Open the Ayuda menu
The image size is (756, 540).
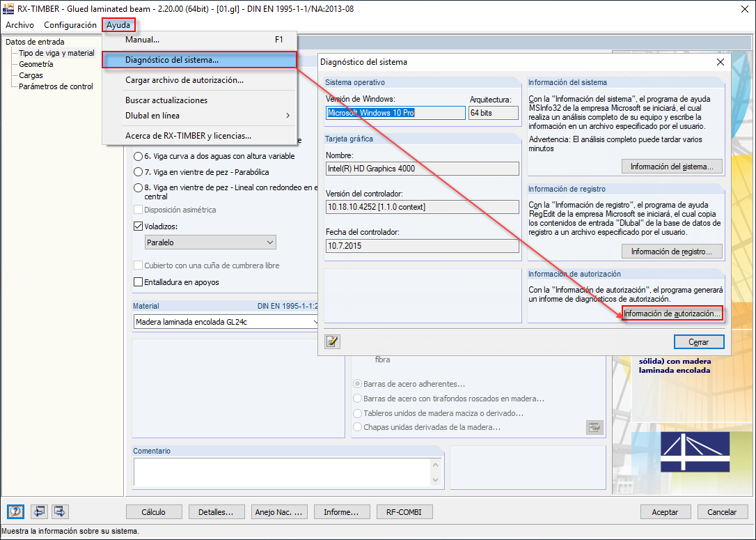click(x=118, y=24)
